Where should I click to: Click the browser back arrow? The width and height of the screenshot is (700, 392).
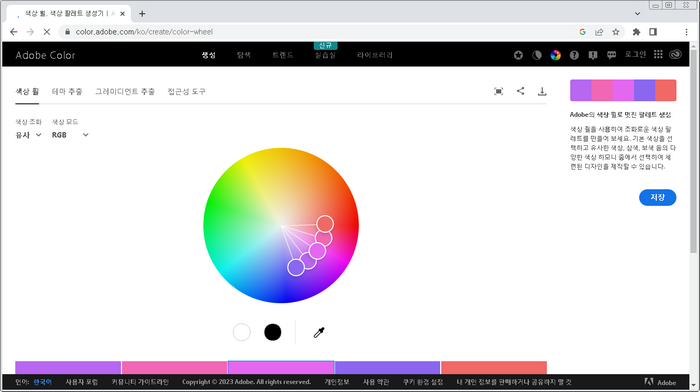coord(13,32)
